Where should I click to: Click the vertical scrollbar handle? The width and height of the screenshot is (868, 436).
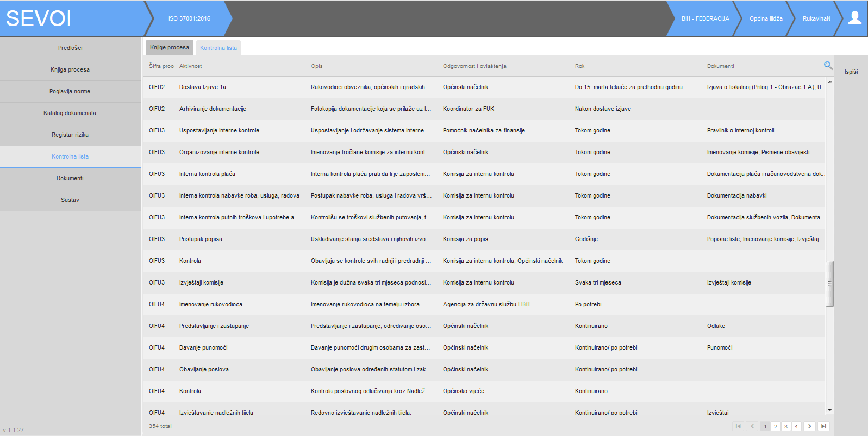pos(829,283)
